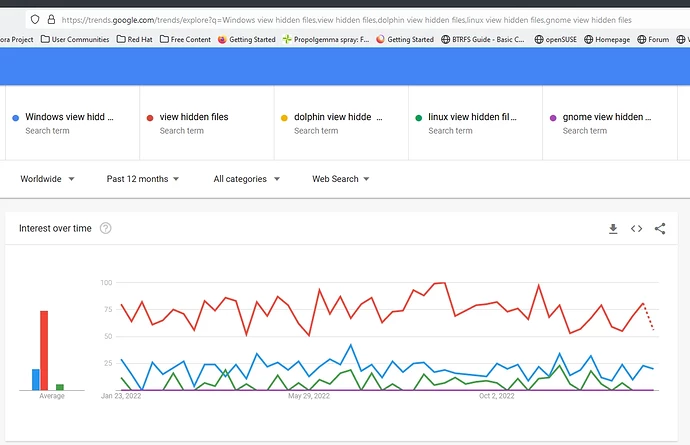Open the Getting Started Firefox bookmark
The height and width of the screenshot is (445, 690).
pos(246,39)
